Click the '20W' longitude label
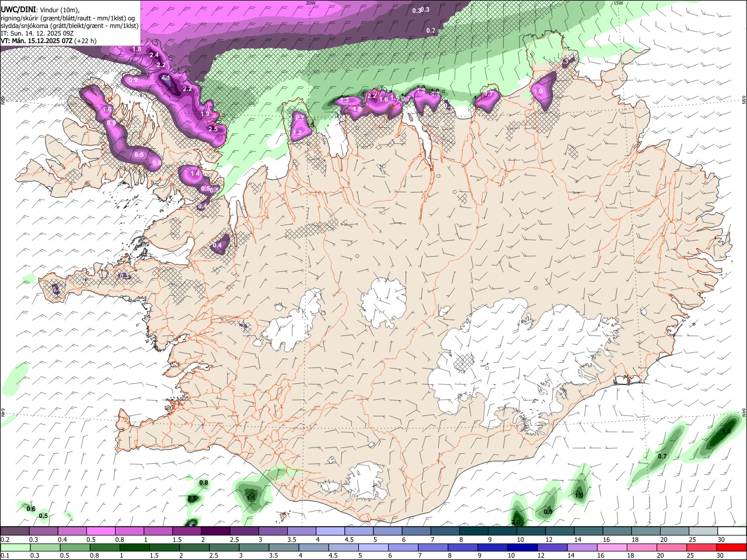747x560 pixels. tap(310, 3)
